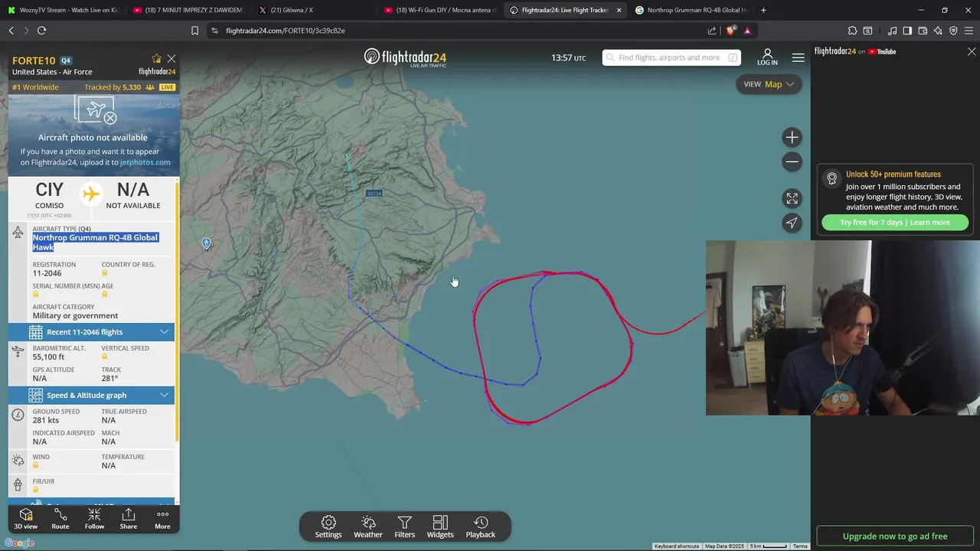This screenshot has height=551, width=980.
Task: Open flight Playback
Action: [481, 527]
